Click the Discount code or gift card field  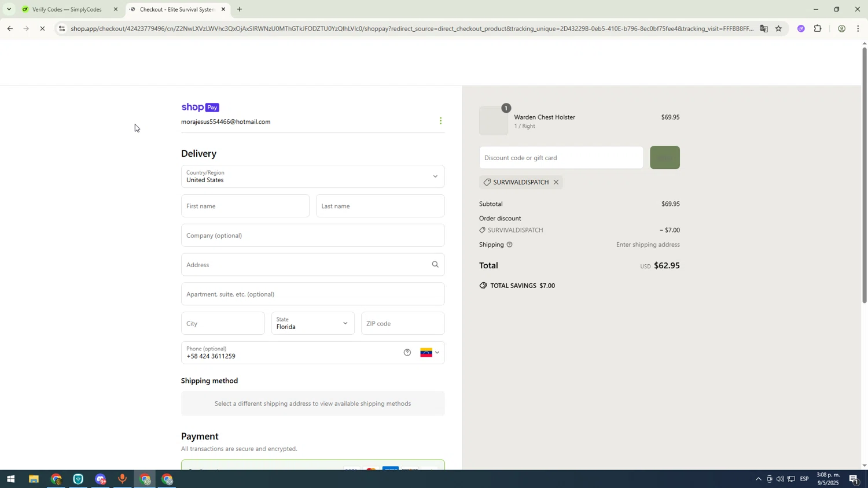[x=561, y=157]
